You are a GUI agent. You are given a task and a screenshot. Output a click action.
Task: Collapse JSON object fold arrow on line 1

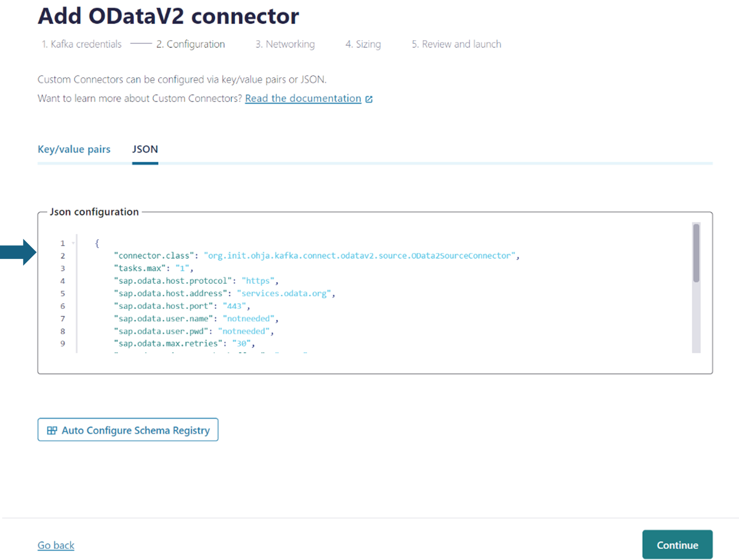73,243
